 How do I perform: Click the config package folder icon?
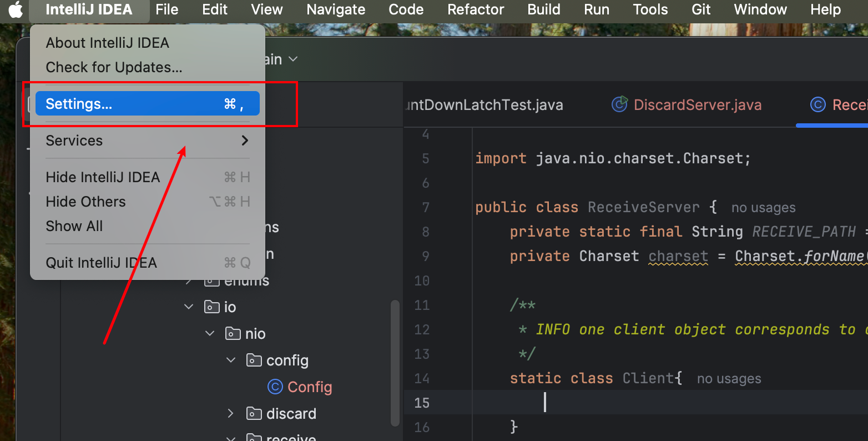(x=254, y=360)
